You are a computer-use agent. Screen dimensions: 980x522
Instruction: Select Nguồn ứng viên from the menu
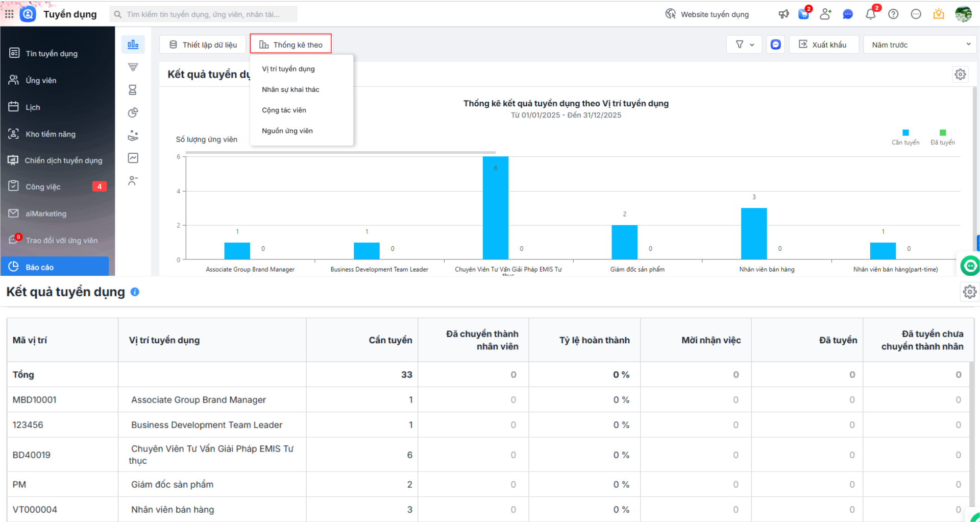click(x=287, y=131)
